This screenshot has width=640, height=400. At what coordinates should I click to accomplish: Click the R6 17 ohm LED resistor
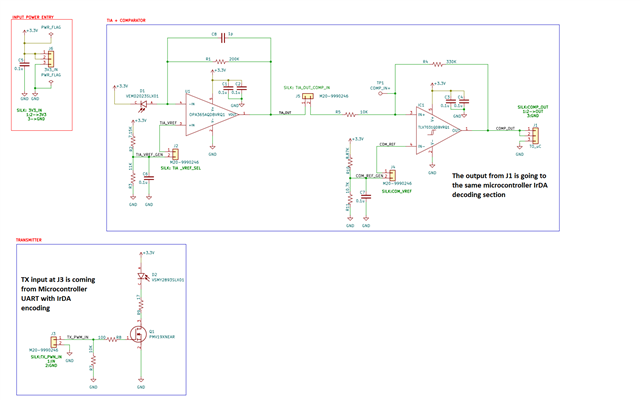tap(141, 304)
